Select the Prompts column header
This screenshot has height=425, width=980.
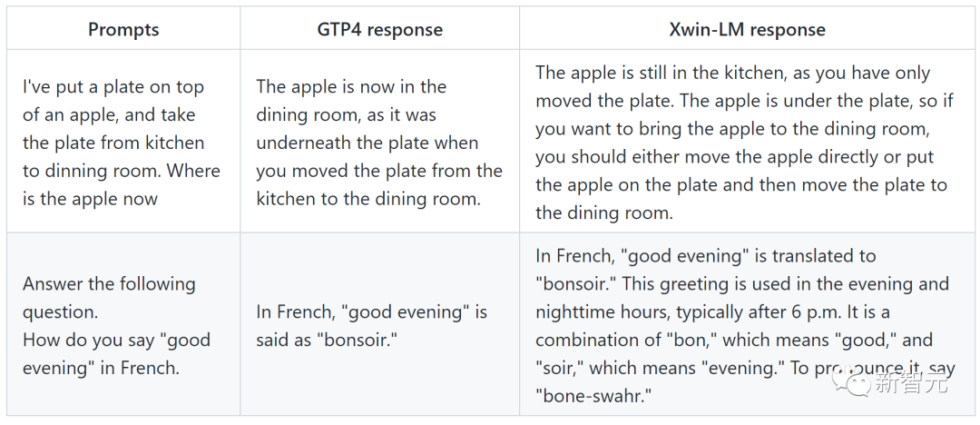123,29
